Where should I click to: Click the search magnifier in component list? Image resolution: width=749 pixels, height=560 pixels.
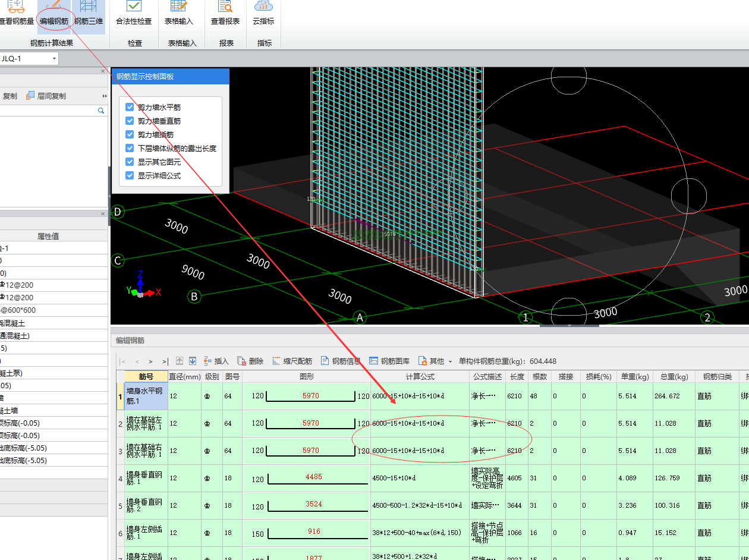(x=101, y=111)
